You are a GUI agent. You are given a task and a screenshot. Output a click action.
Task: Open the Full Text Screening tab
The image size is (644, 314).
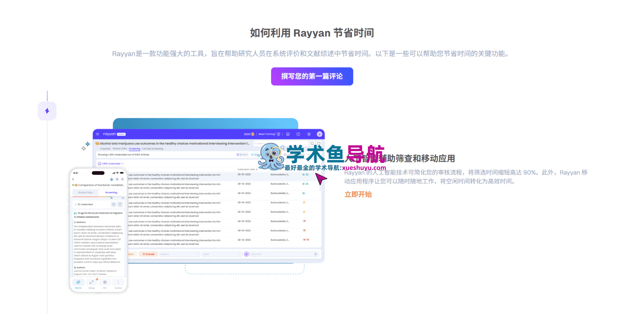pyautogui.click(x=153, y=149)
